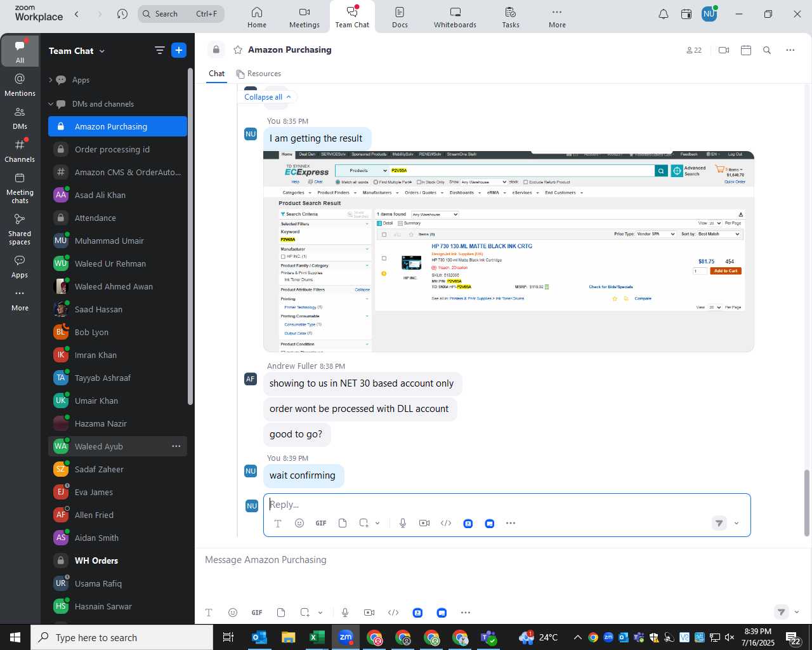
Task: Attach a file in the main message box
Action: [281, 613]
